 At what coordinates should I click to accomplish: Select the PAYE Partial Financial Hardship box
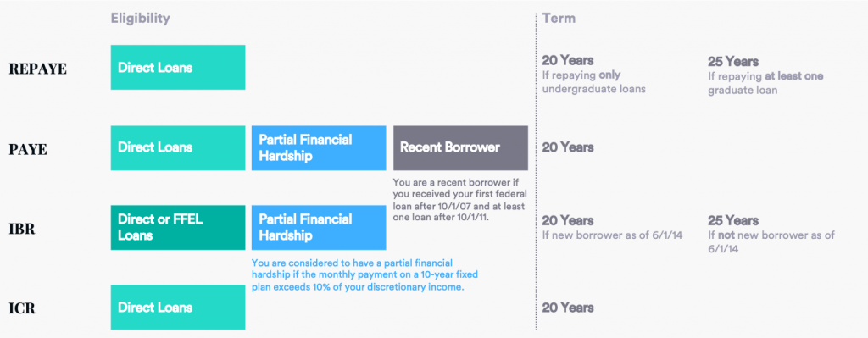(x=319, y=147)
